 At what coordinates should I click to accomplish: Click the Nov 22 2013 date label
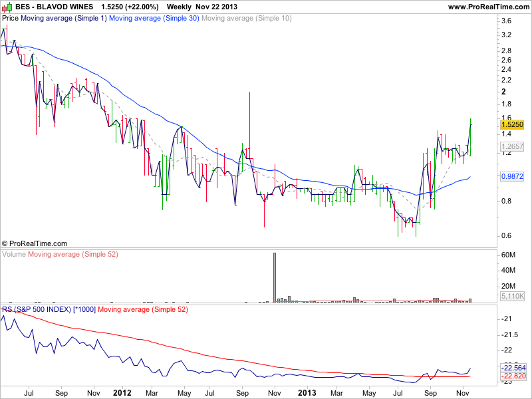[217, 7]
